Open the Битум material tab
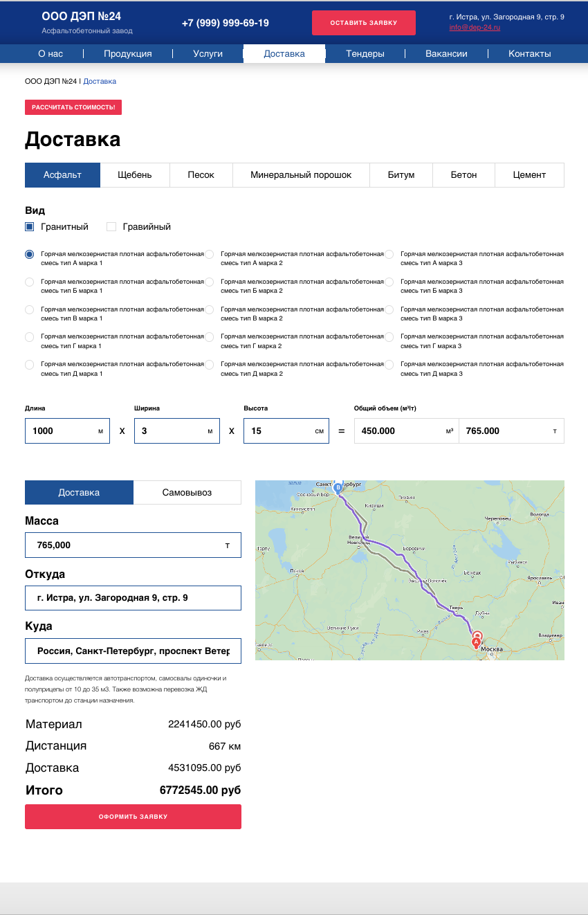Image resolution: width=588 pixels, height=915 pixels. coord(401,175)
